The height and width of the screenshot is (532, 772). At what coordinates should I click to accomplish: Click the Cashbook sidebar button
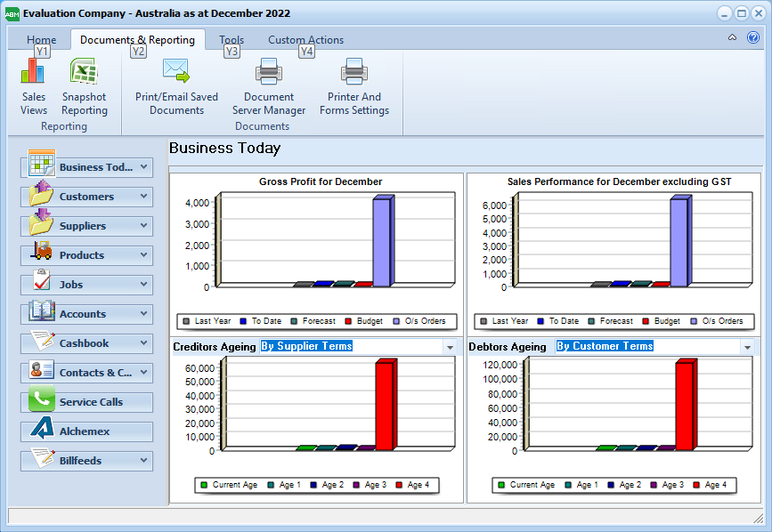pos(86,343)
